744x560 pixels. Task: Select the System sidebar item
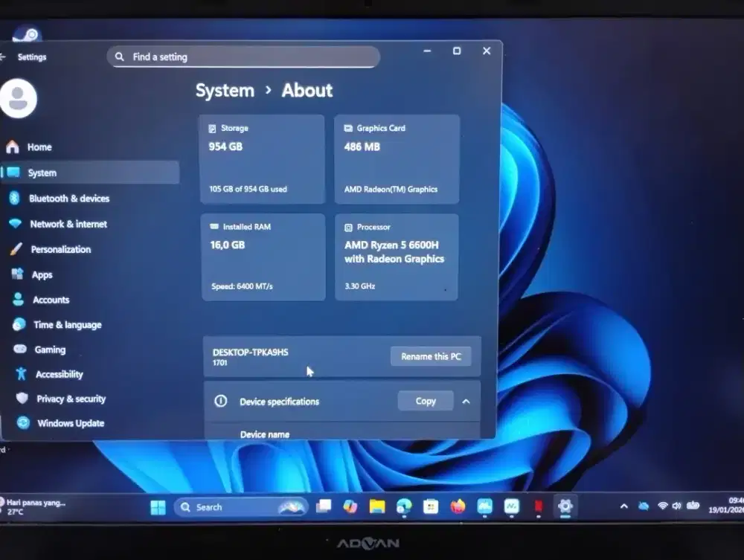coord(42,173)
